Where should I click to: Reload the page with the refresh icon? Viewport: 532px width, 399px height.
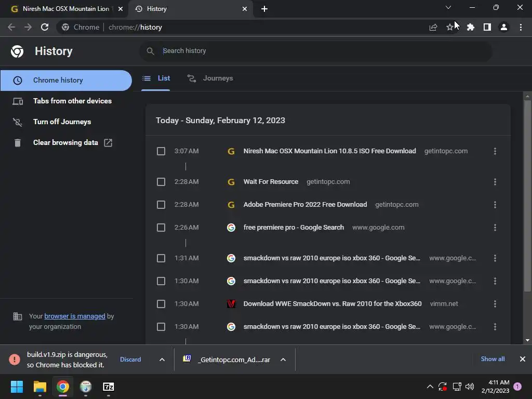[x=45, y=27]
